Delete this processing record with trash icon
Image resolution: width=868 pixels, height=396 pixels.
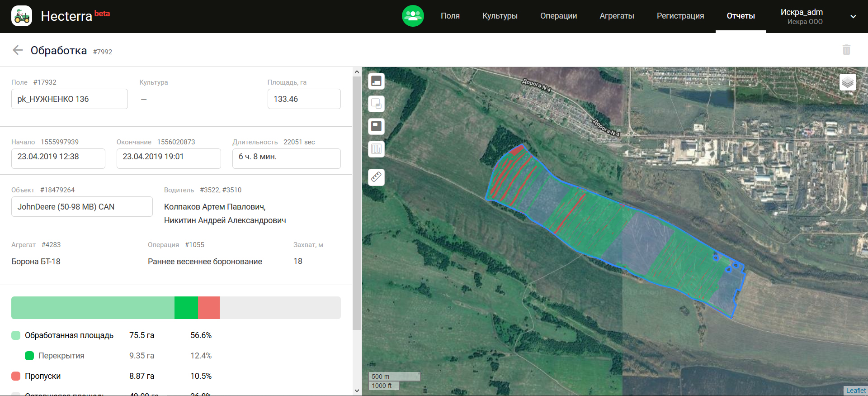pos(846,50)
